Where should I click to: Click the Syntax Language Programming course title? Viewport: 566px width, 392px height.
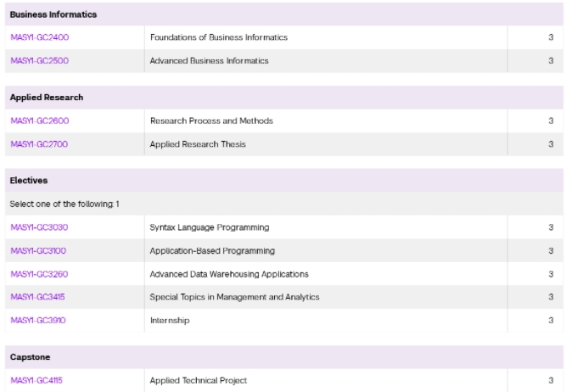[x=210, y=227]
